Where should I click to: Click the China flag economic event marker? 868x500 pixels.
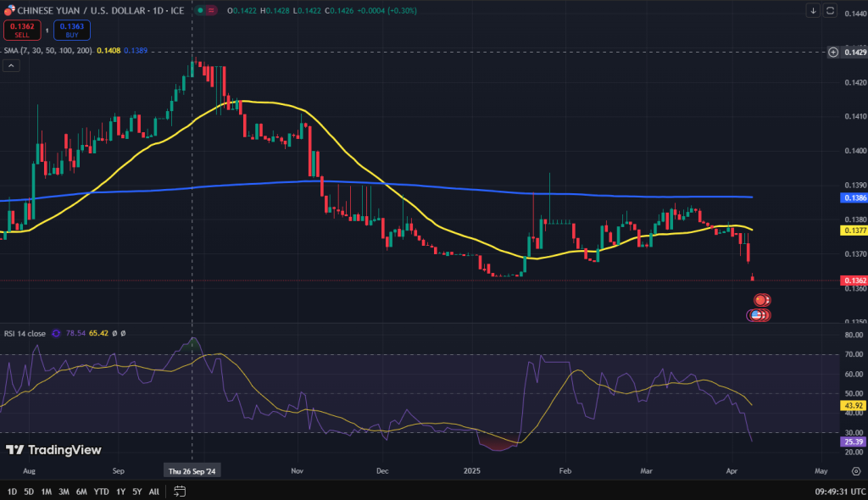(x=760, y=300)
